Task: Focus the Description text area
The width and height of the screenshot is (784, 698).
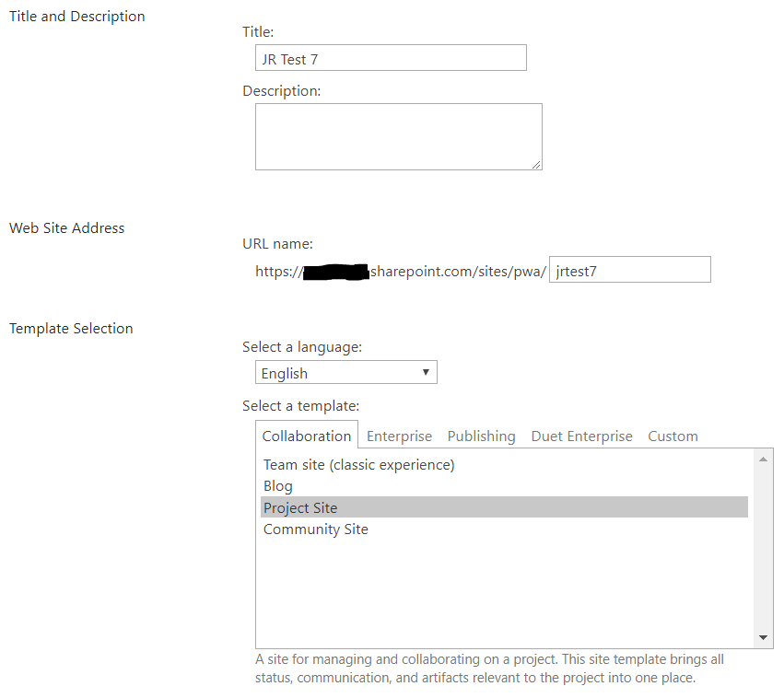Action: pos(399,137)
